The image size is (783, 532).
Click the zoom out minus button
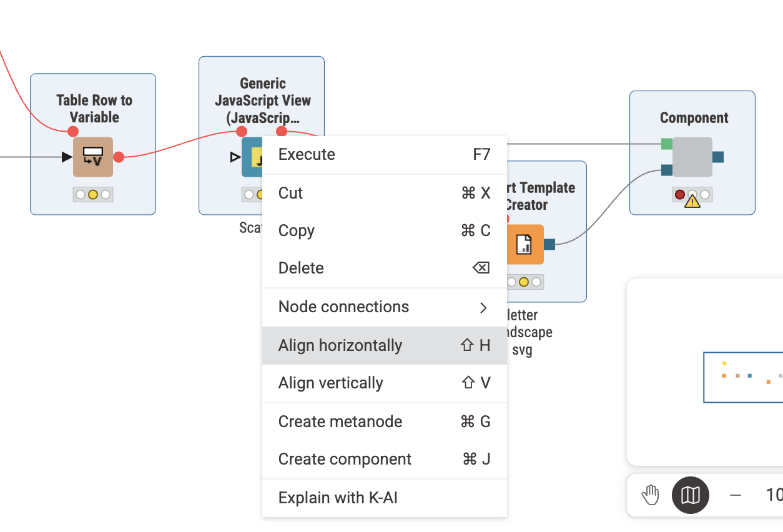click(736, 496)
